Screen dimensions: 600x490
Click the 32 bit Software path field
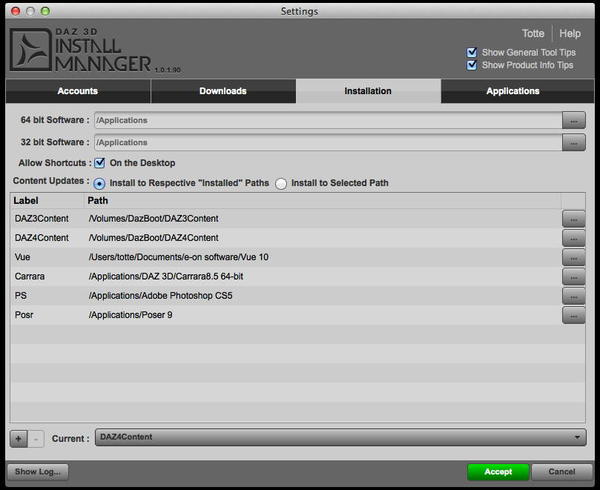click(328, 143)
